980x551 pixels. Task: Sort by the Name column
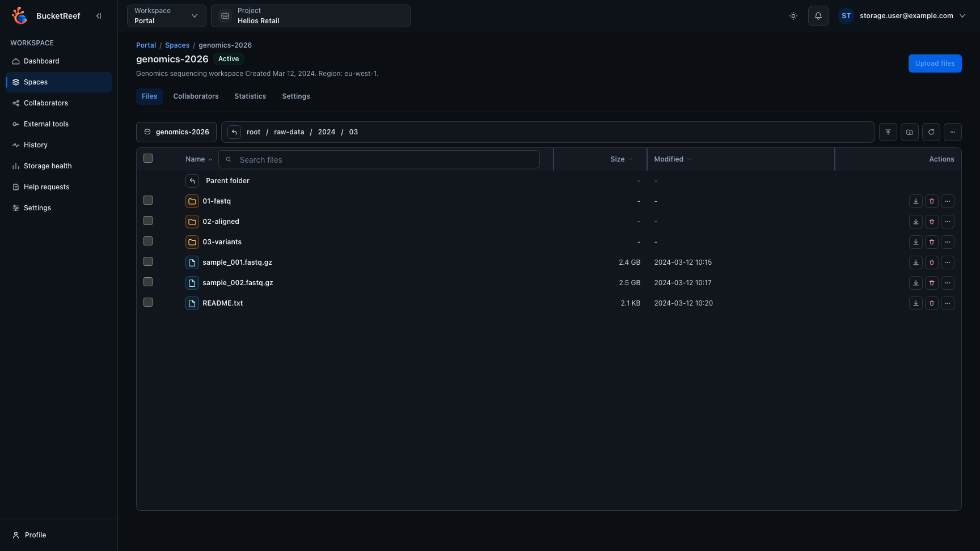198,159
